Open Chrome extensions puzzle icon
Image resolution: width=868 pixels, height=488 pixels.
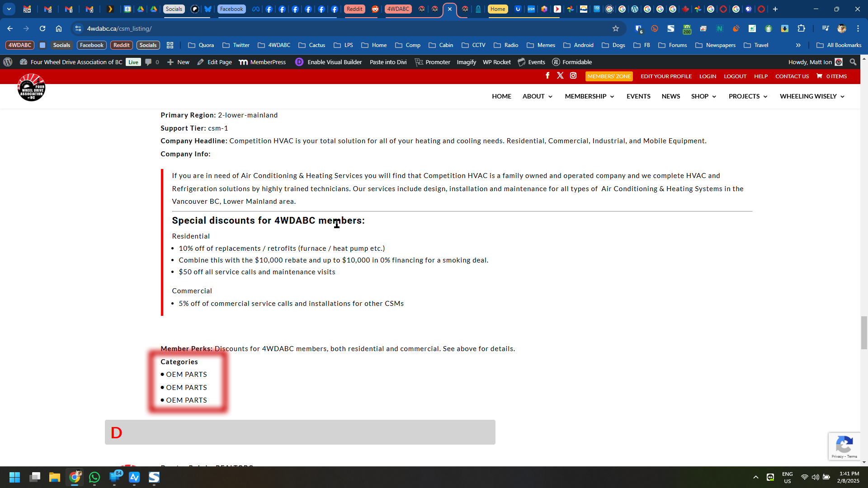point(801,28)
